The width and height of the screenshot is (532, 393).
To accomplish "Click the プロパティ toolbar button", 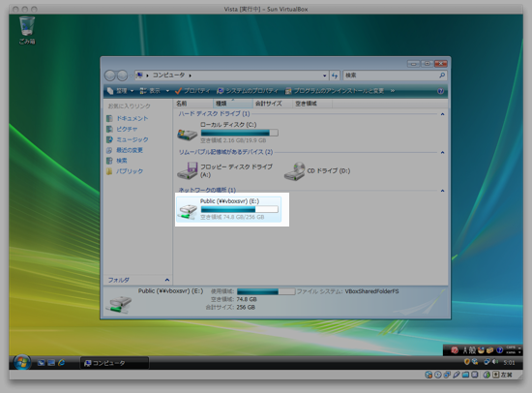I will 192,91.
